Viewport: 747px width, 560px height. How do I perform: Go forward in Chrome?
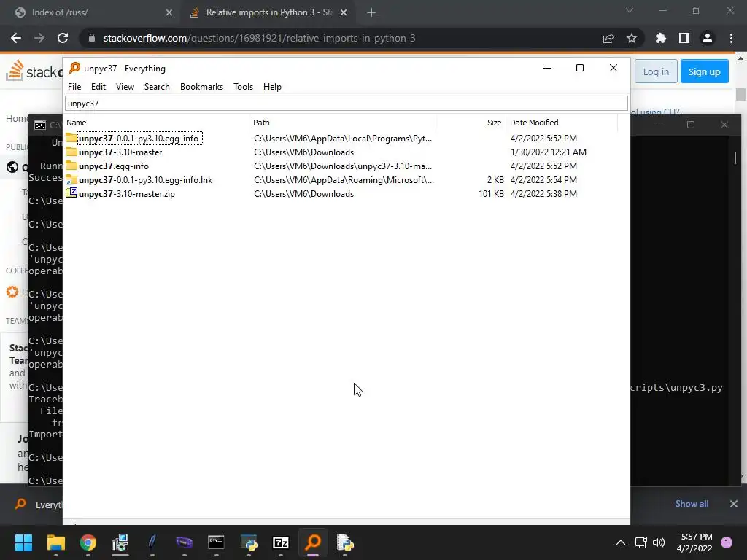(39, 38)
